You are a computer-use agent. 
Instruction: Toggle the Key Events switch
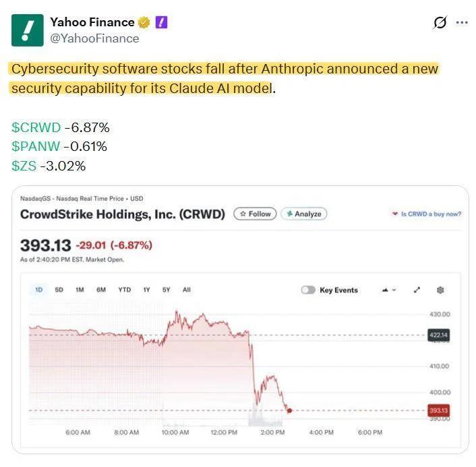[308, 290]
